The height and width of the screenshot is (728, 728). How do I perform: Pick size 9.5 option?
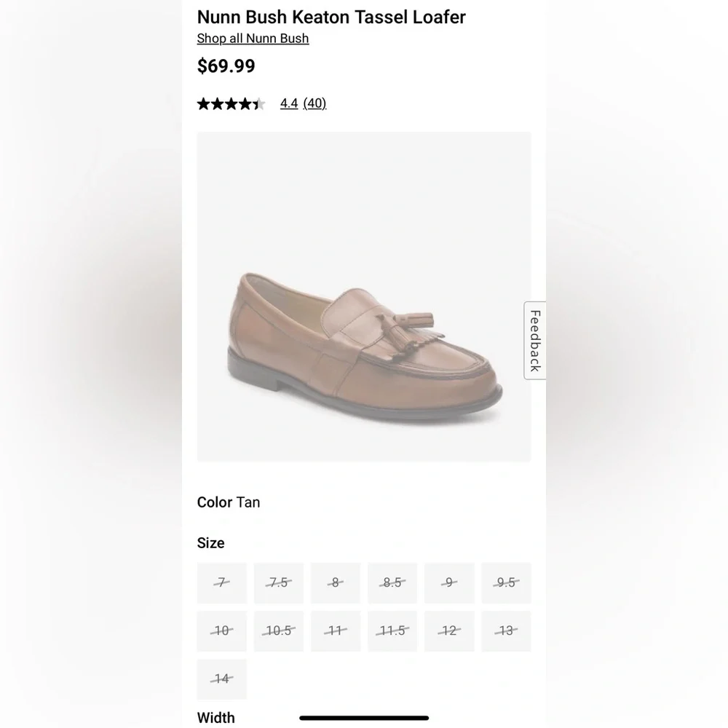[506, 582]
